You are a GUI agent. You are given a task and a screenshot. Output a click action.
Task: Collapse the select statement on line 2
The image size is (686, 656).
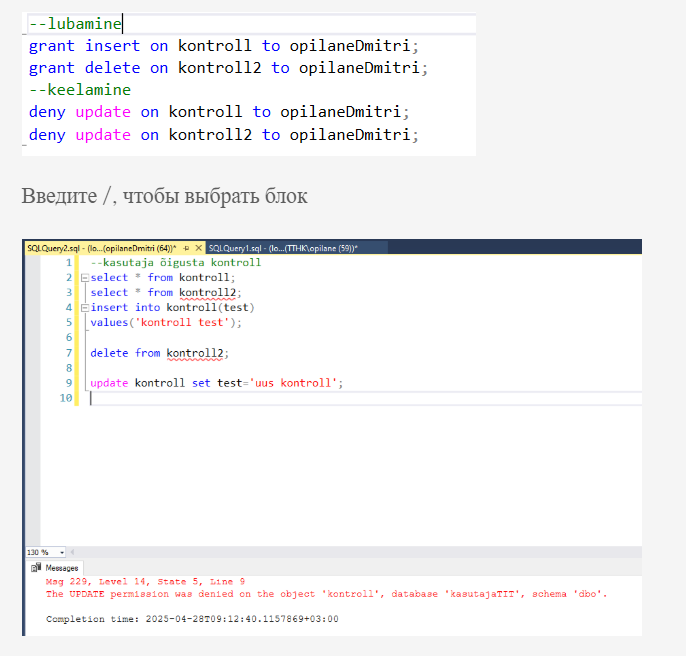point(84,277)
